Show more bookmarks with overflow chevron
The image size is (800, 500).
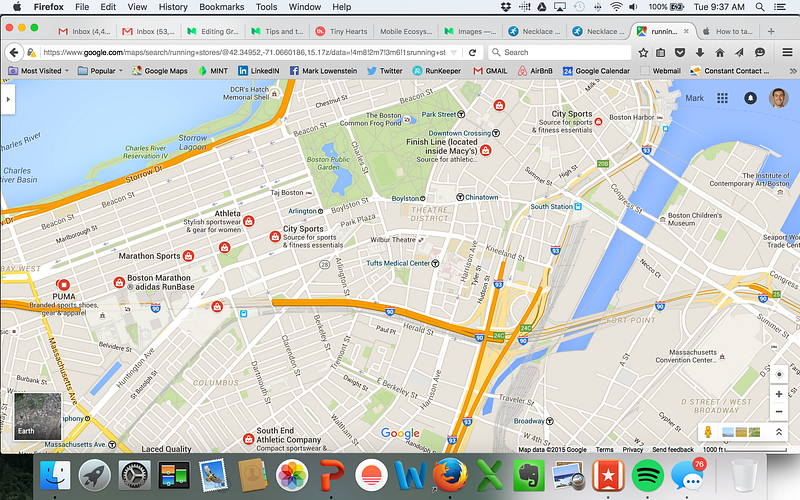[792, 71]
